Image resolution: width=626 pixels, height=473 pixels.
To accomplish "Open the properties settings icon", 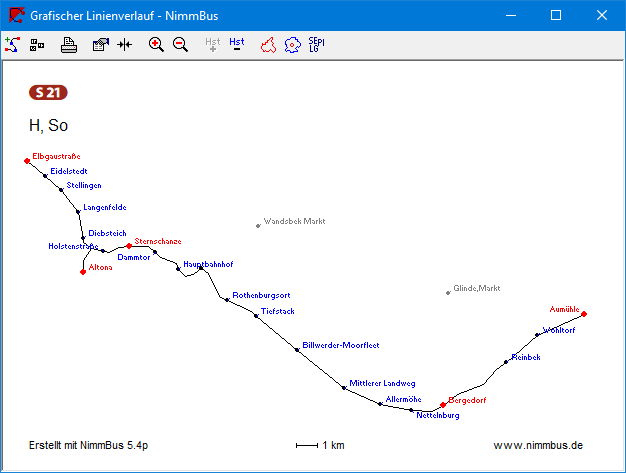I will pos(100,44).
